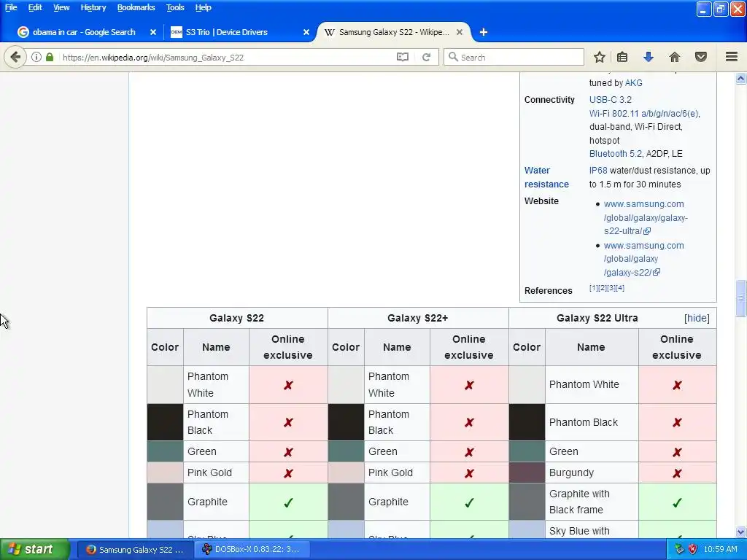The width and height of the screenshot is (747, 560).
Task: Follow the AKG link
Action: (x=634, y=83)
